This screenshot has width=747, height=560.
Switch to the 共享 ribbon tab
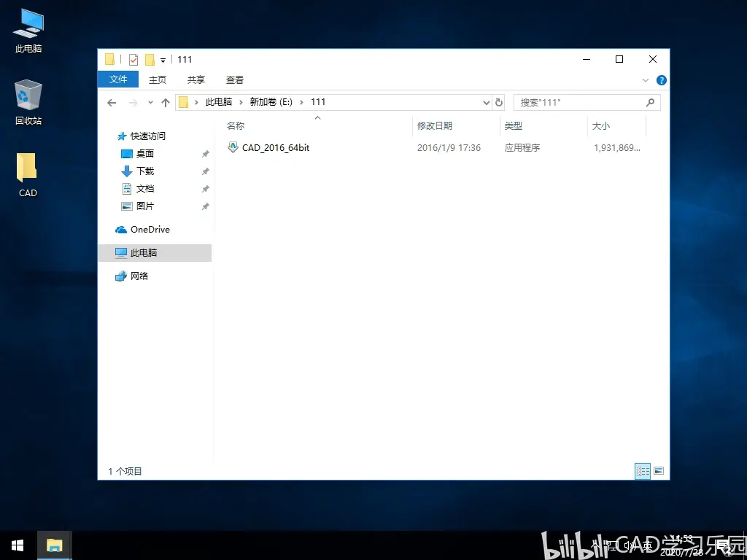(196, 79)
